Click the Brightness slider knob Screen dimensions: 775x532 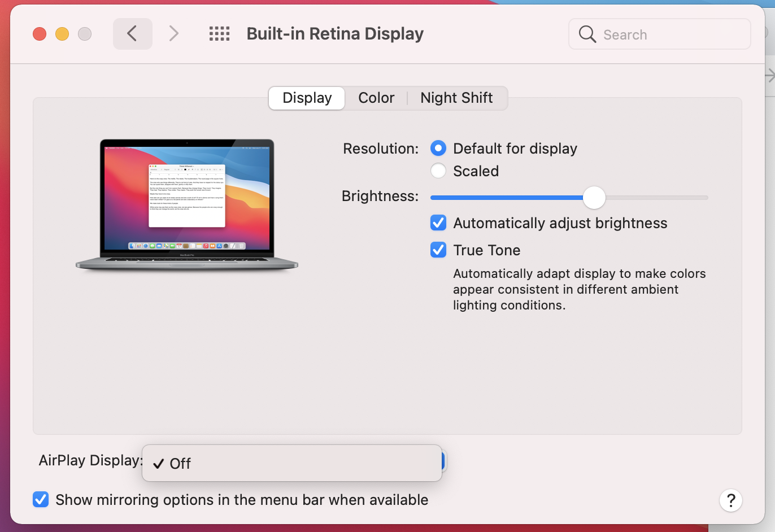[594, 198]
